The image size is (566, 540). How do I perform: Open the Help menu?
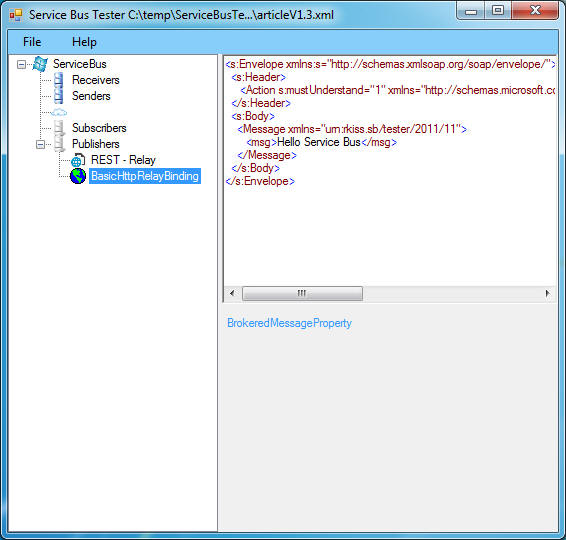[x=84, y=42]
